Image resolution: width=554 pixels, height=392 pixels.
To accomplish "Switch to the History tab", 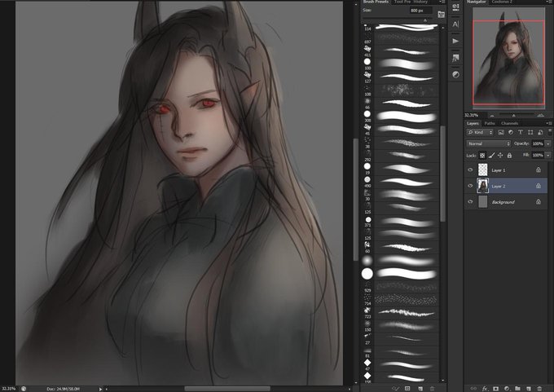I will tap(420, 2).
